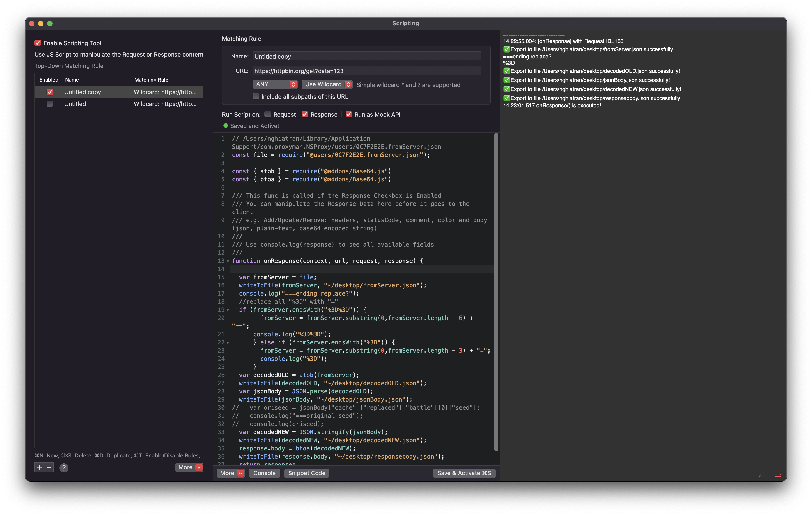Check Include all subpaths of this URL

[x=256, y=96]
